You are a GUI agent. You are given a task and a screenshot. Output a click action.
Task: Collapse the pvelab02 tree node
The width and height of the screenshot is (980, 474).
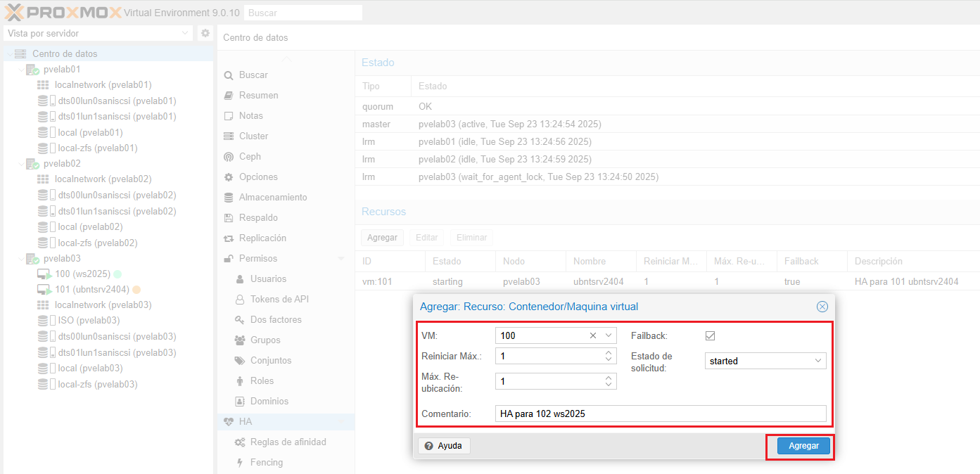21,164
